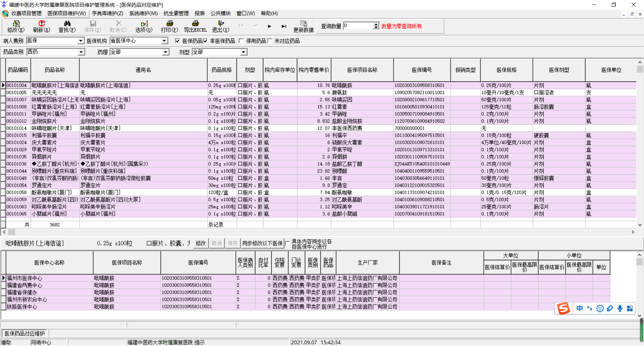Viewport: 644px width, 346px height.
Task: Select drug code cell 00101036
Action: point(18,164)
